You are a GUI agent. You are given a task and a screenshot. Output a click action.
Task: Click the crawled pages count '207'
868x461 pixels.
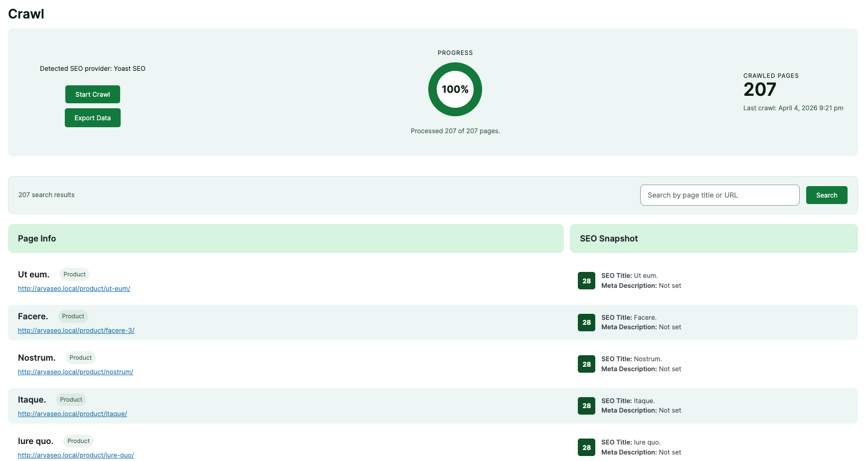click(760, 90)
